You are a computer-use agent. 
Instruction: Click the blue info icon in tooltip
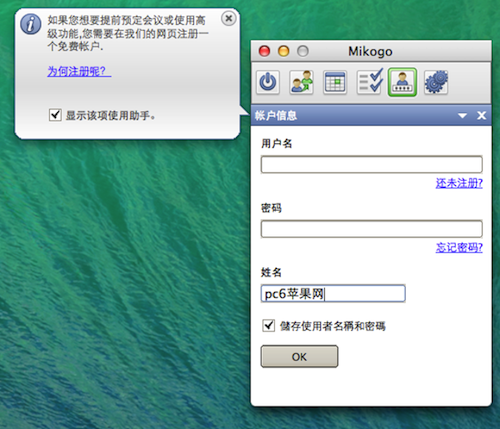tap(31, 24)
